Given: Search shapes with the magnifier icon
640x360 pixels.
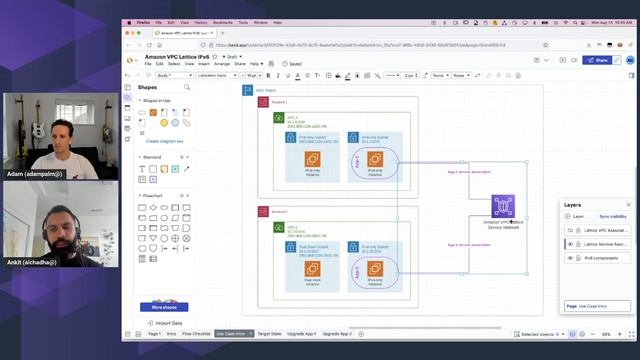Looking at the screenshot, I should tap(187, 87).
